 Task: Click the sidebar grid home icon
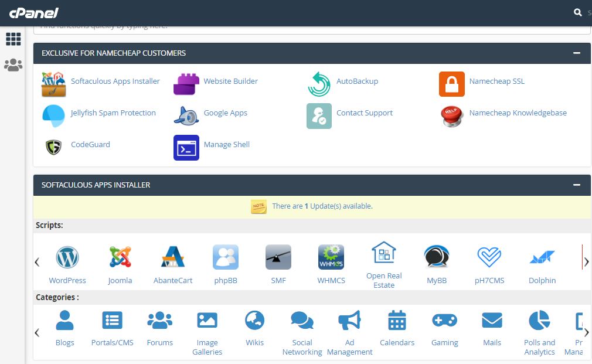(x=13, y=39)
